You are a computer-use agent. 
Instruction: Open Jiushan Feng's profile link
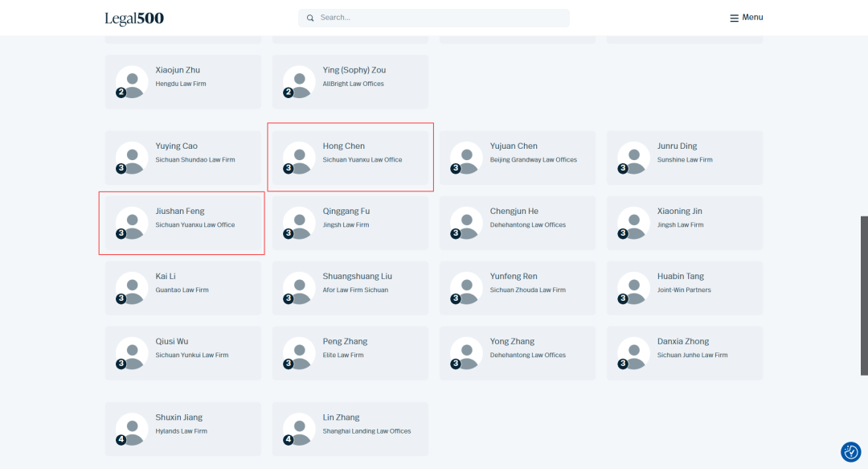pyautogui.click(x=180, y=212)
